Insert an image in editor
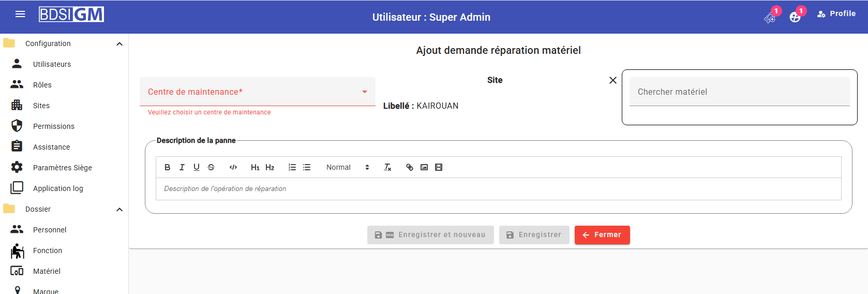Viewport: 868px width, 294px height. 424,167
